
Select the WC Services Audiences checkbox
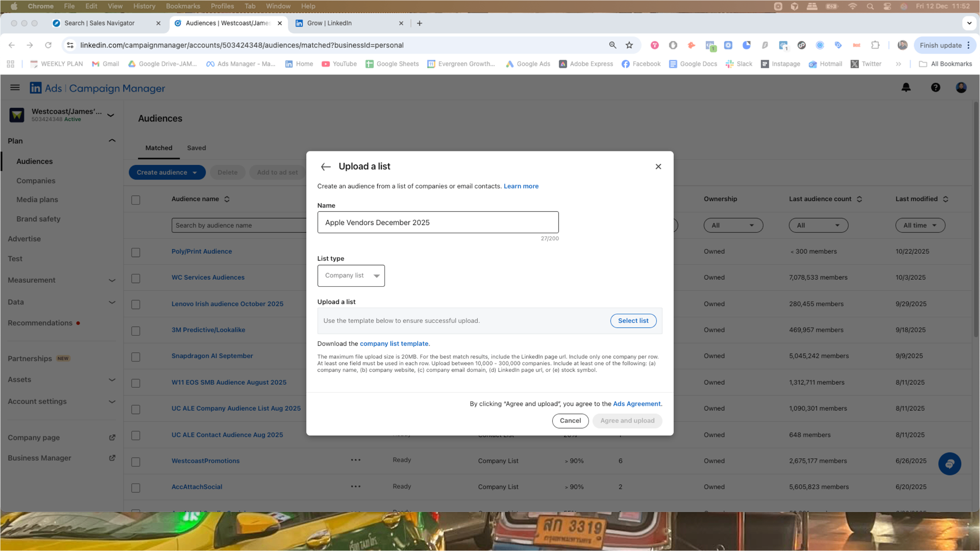[x=136, y=279]
